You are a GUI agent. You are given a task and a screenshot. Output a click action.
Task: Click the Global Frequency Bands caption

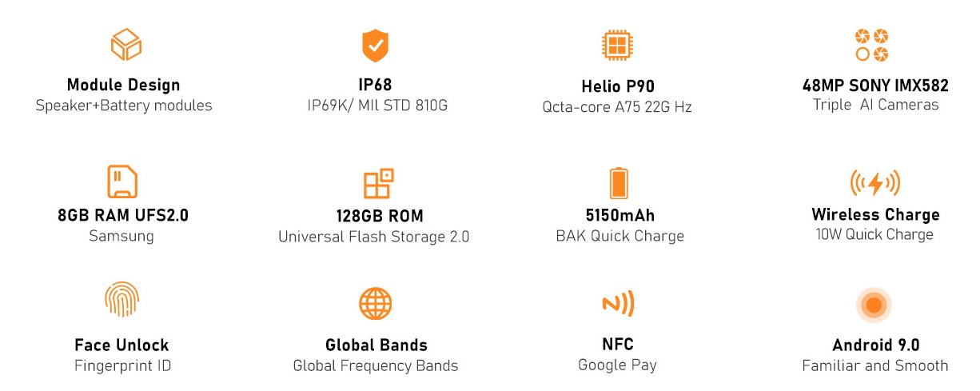click(376, 366)
